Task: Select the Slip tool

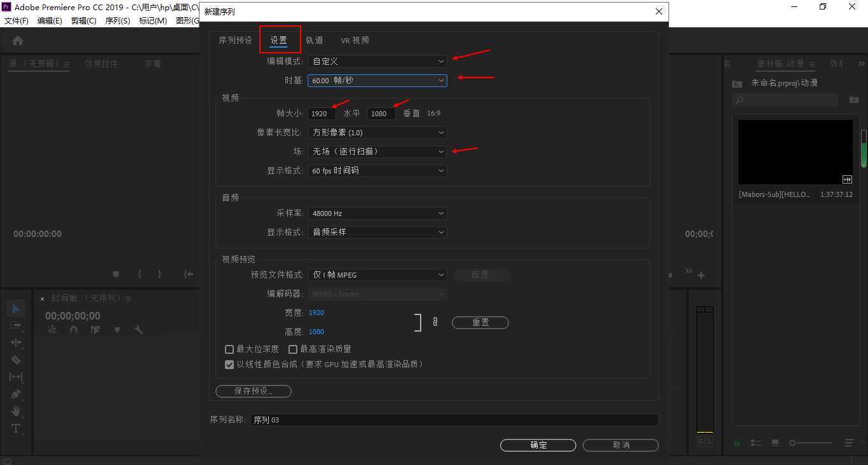Action: coord(16,377)
